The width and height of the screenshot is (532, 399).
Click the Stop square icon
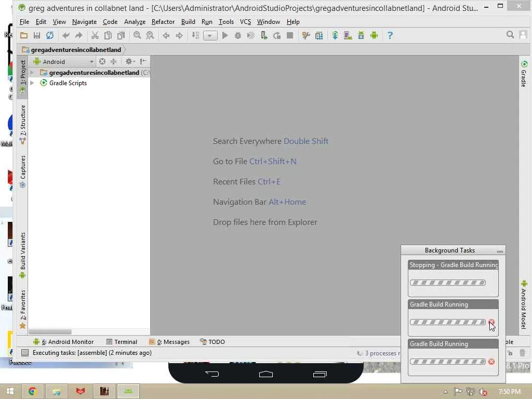pyautogui.click(x=290, y=35)
